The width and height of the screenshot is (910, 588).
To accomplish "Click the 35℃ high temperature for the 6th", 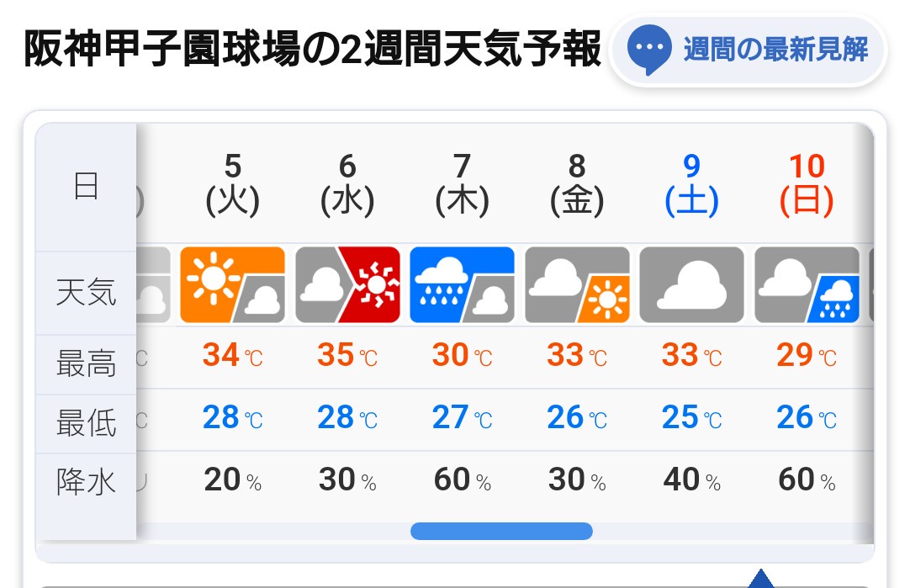I will pos(347,355).
